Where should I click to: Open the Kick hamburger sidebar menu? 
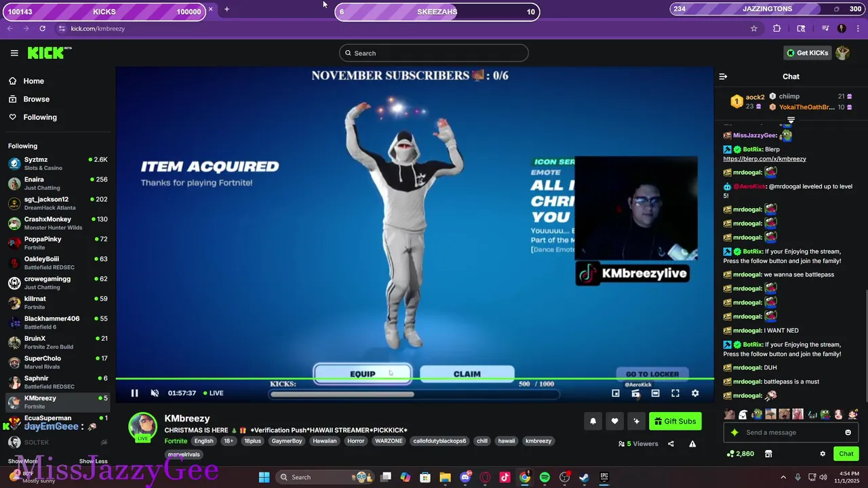14,53
